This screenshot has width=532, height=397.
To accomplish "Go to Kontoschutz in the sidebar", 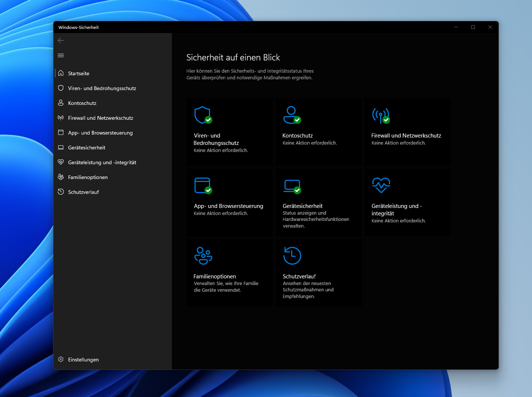I will (x=113, y=103).
